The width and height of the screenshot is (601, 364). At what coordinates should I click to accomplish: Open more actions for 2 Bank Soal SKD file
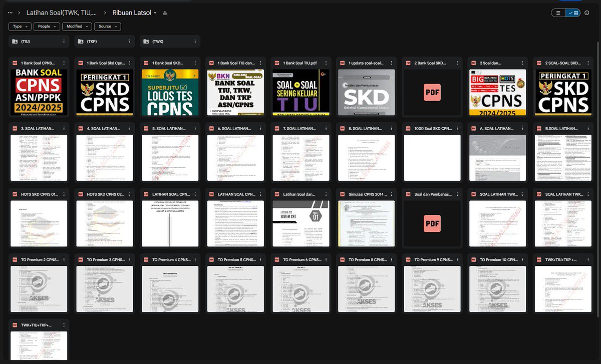pos(457,63)
